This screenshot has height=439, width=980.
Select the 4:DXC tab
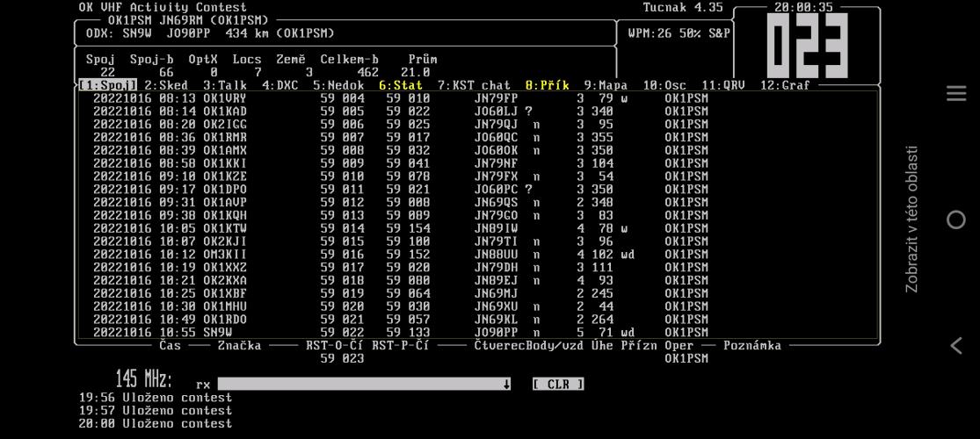pos(280,86)
